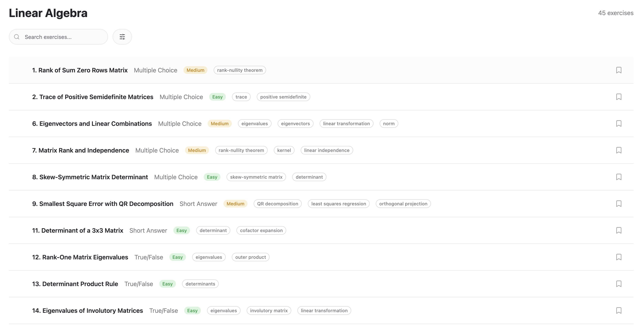Click the 45 exercises count label

616,13
